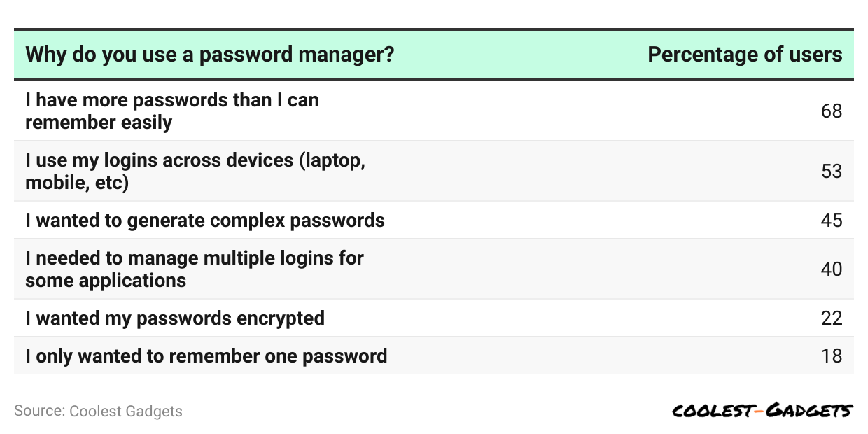The image size is (868, 434).
Task: Click the value 40
Action: 832,269
